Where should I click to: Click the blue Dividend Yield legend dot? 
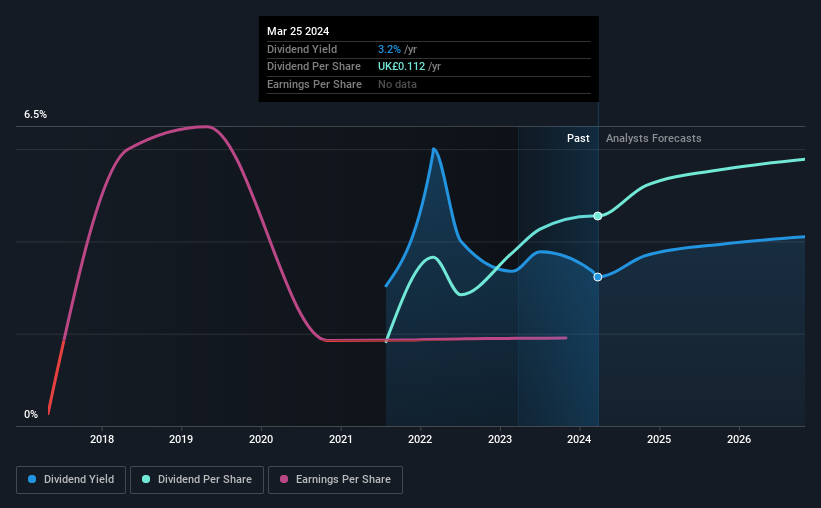point(32,479)
